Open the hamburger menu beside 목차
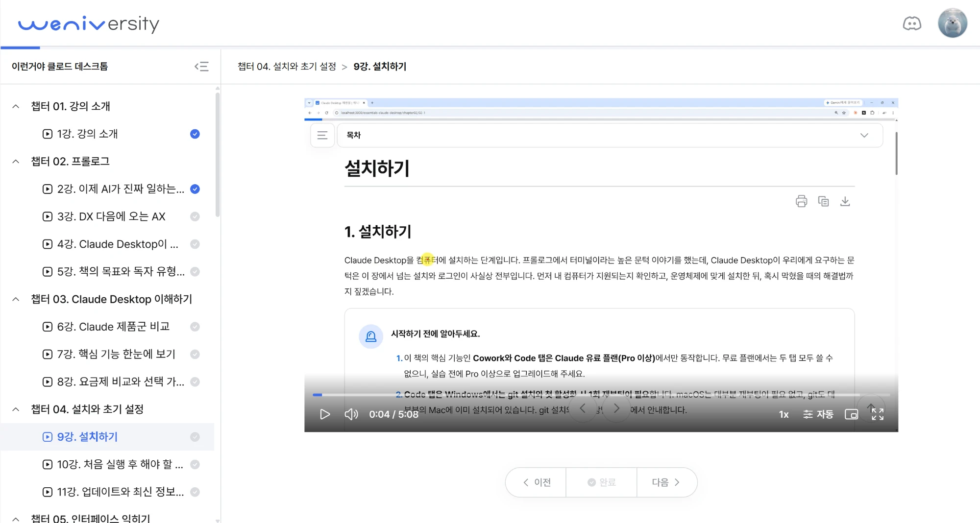Viewport: 980px width, 523px height. [322, 135]
